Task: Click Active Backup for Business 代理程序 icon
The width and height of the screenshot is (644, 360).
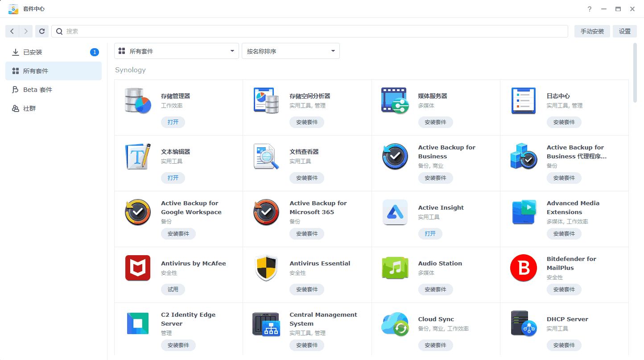Action: 524,156
